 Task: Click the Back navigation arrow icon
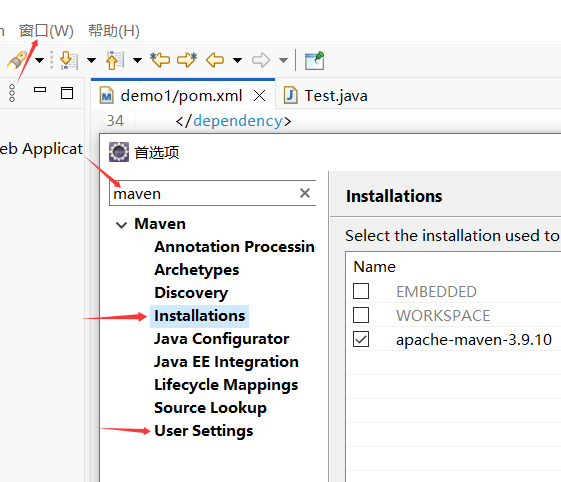(x=215, y=60)
